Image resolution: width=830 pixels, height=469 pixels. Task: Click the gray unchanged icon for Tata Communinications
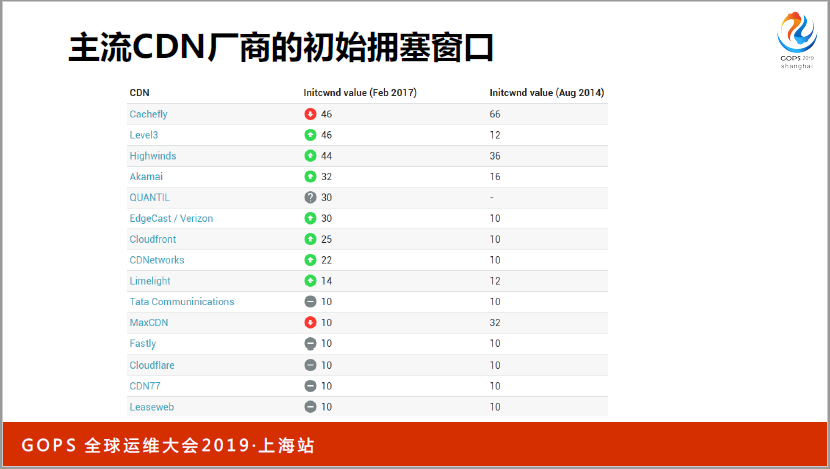pyautogui.click(x=310, y=302)
